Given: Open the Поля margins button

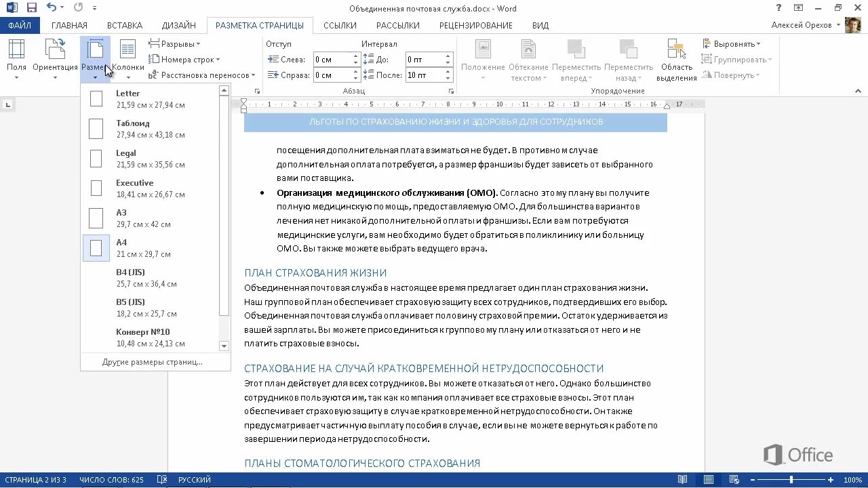Looking at the screenshot, I should [x=16, y=60].
